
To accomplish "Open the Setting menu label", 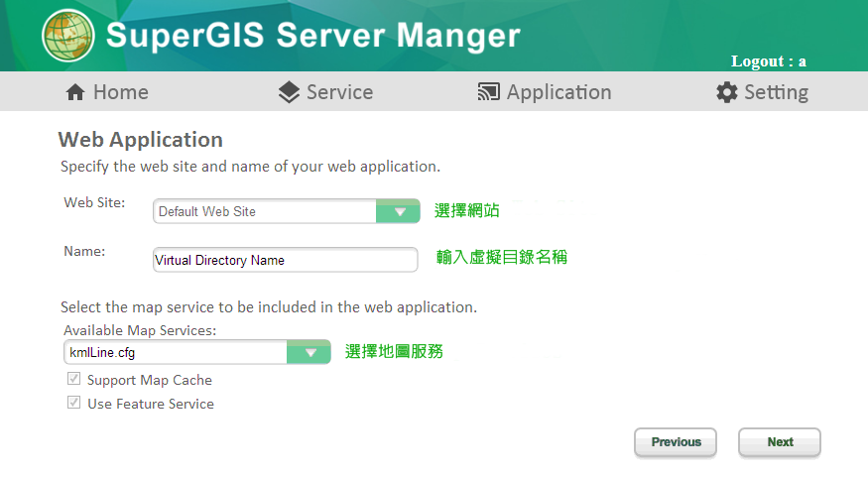I will tap(776, 92).
